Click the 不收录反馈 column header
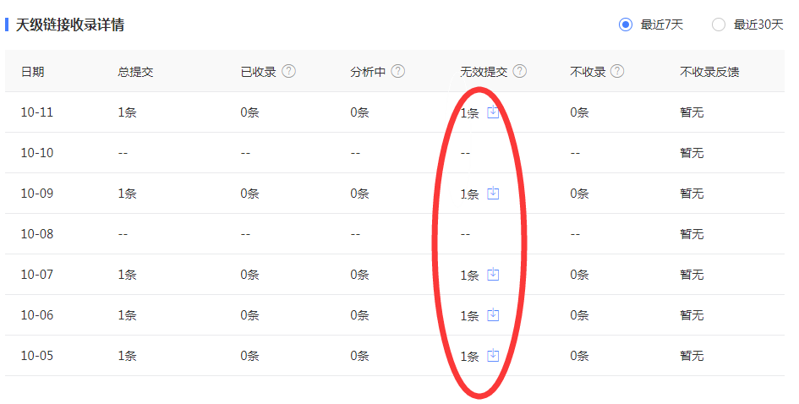The image size is (799, 404). [709, 72]
